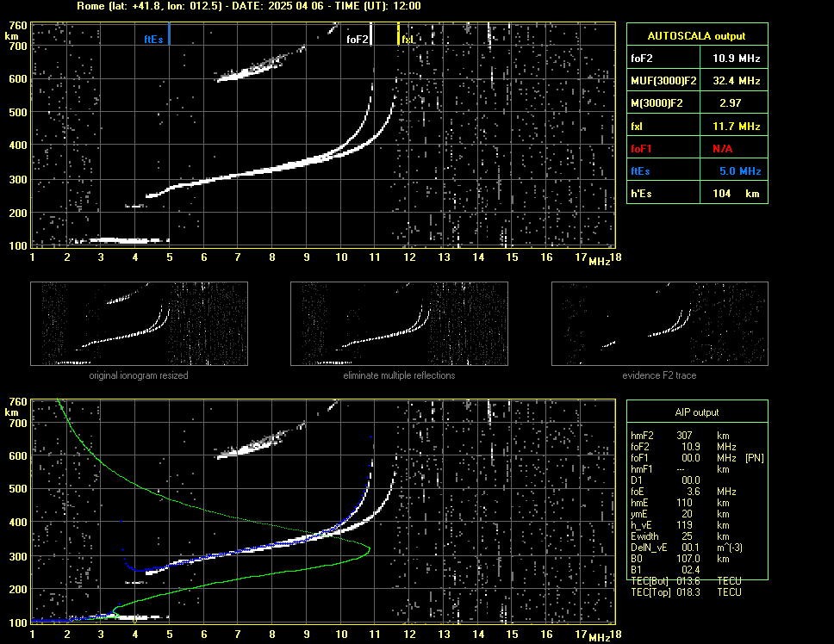Click the 'AUTOSCALA output' table header
This screenshot has width=834, height=644.
click(x=697, y=36)
